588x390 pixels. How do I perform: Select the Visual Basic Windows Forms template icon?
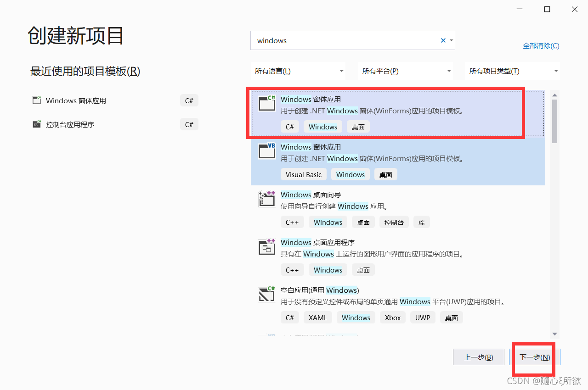[267, 151]
